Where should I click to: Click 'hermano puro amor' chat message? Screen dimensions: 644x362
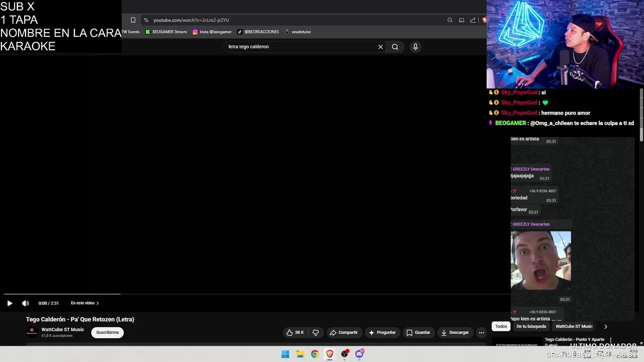pyautogui.click(x=566, y=113)
